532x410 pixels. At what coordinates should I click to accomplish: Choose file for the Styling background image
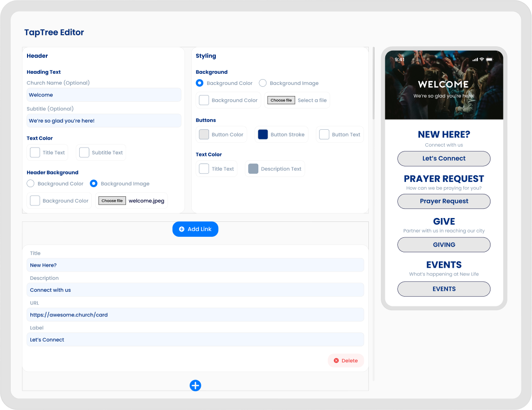281,100
